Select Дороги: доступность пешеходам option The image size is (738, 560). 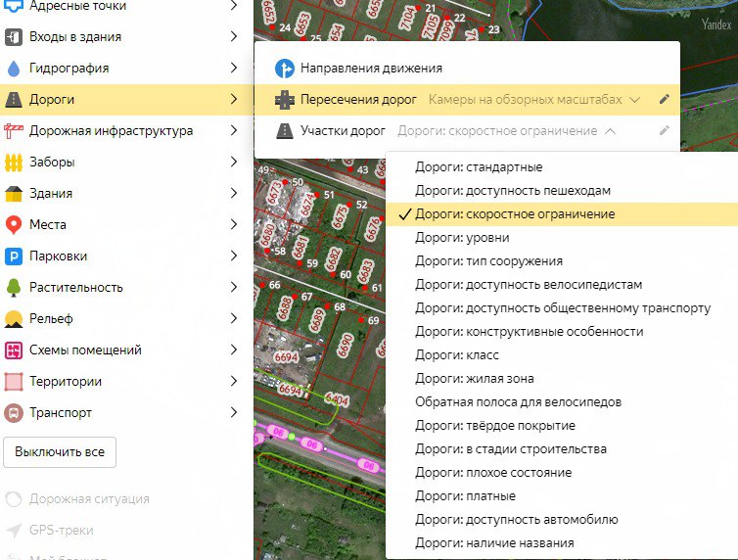point(562,191)
